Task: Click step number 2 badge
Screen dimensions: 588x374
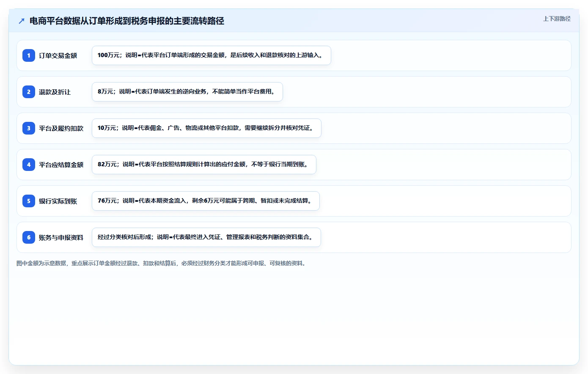Action: point(29,92)
